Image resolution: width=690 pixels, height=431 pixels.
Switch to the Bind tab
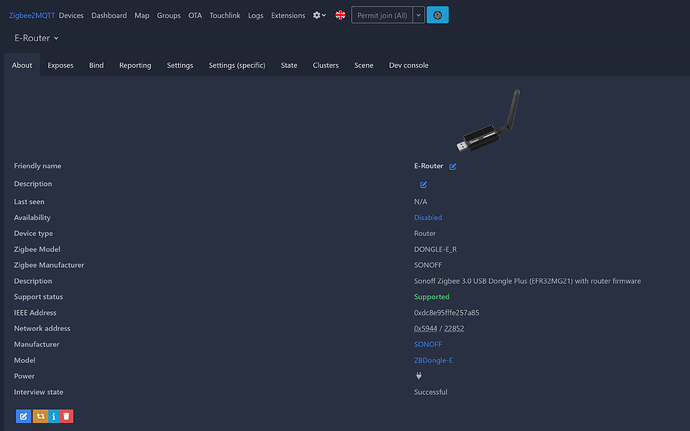96,65
